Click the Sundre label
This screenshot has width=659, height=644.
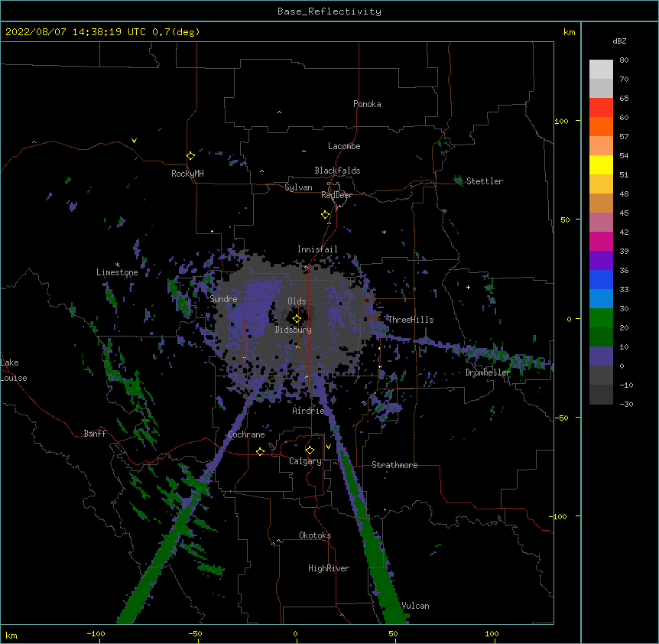tap(223, 299)
